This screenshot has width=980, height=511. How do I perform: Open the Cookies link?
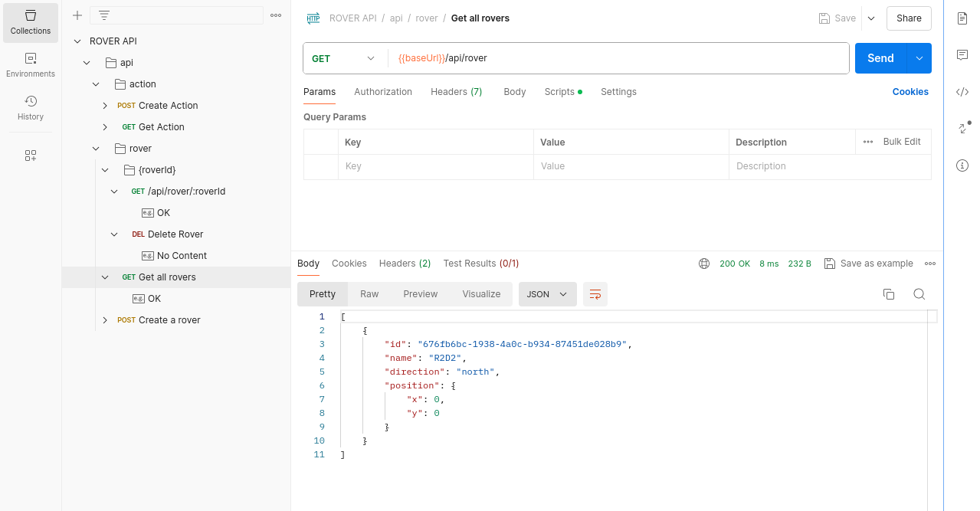910,92
